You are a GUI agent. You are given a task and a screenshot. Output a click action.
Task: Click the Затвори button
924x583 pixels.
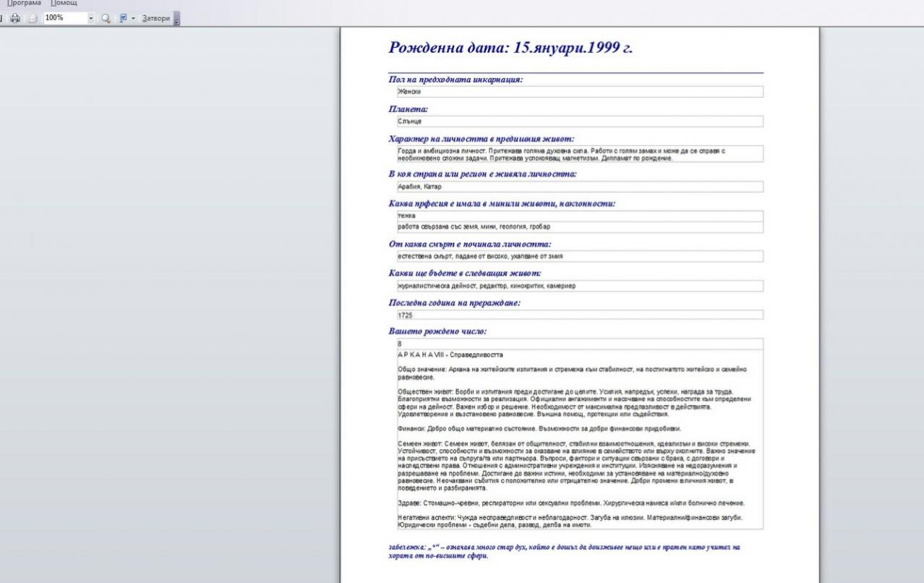click(x=156, y=17)
